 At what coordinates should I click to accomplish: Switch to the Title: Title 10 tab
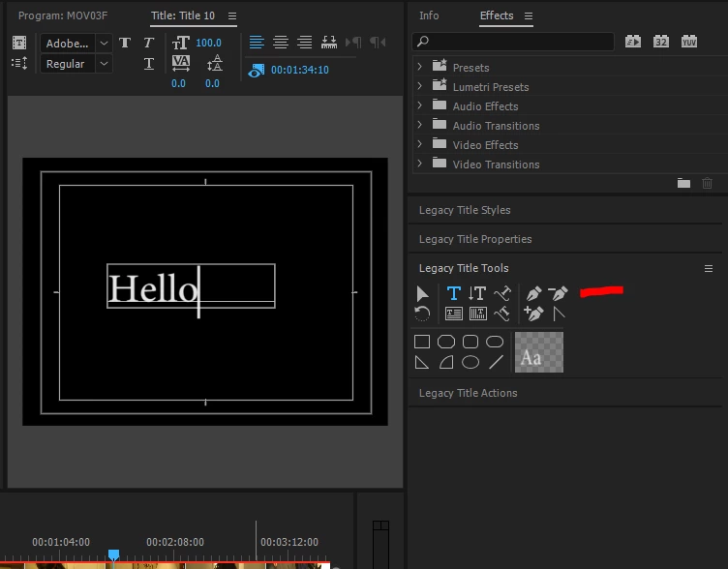coord(183,15)
